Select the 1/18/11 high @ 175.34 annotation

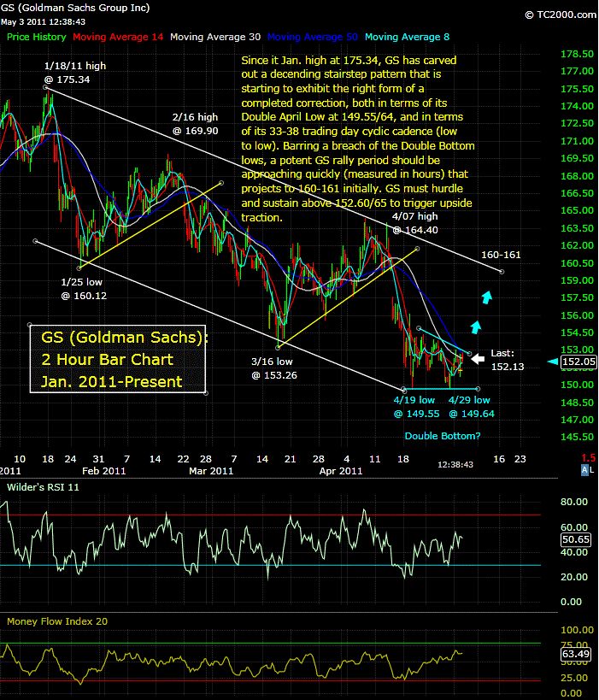75,73
